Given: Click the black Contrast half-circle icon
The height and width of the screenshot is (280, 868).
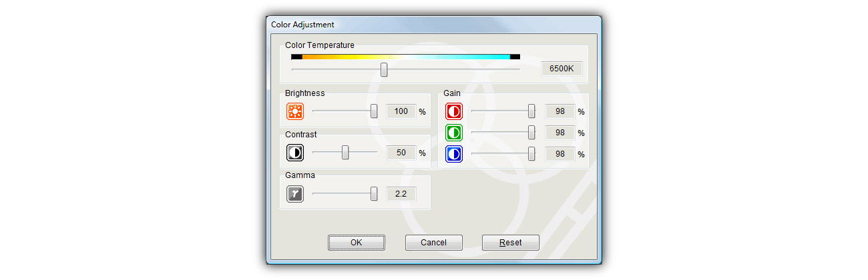Looking at the screenshot, I should point(295,153).
